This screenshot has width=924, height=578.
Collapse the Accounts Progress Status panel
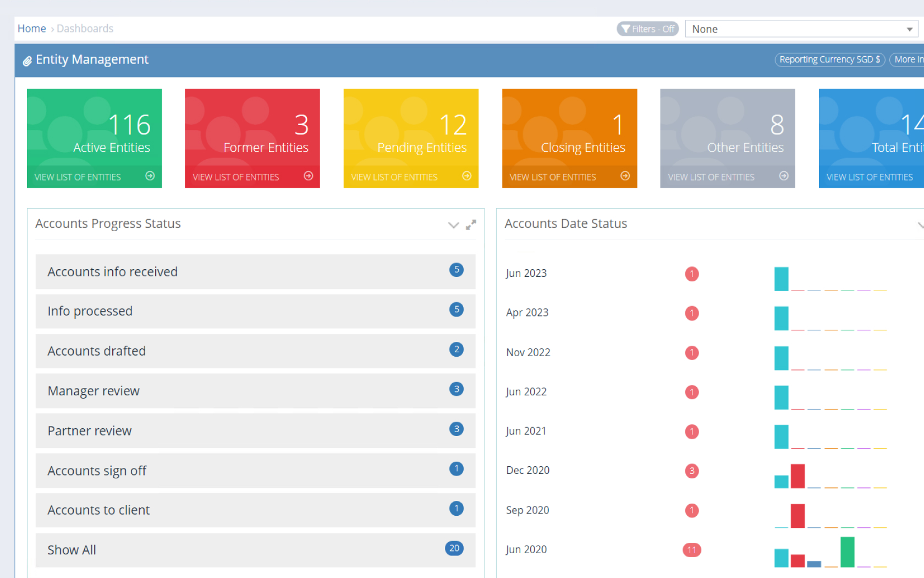[453, 225]
